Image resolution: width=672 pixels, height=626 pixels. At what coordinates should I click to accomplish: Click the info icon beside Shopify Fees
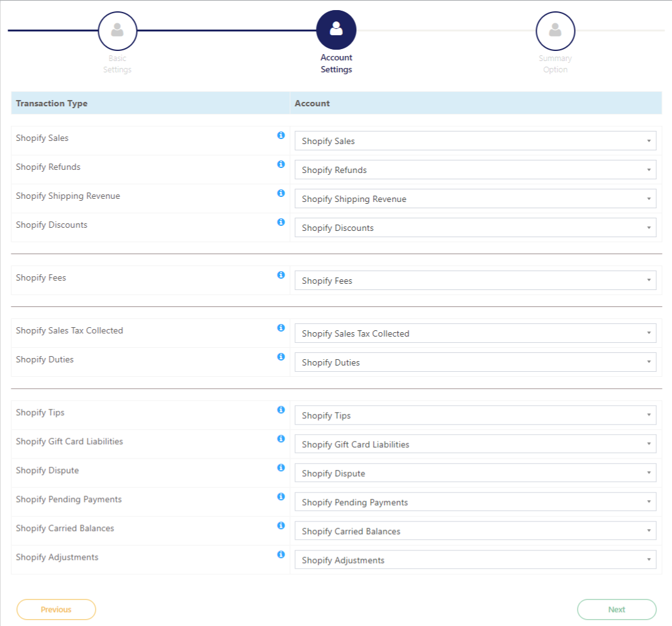point(281,275)
